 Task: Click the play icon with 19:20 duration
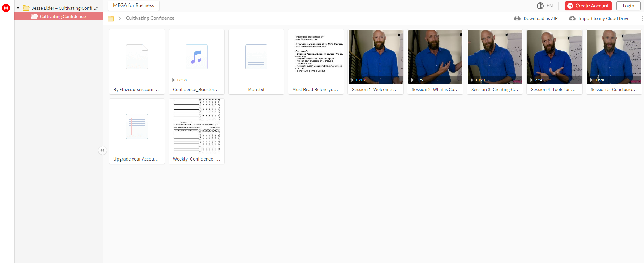pos(472,80)
